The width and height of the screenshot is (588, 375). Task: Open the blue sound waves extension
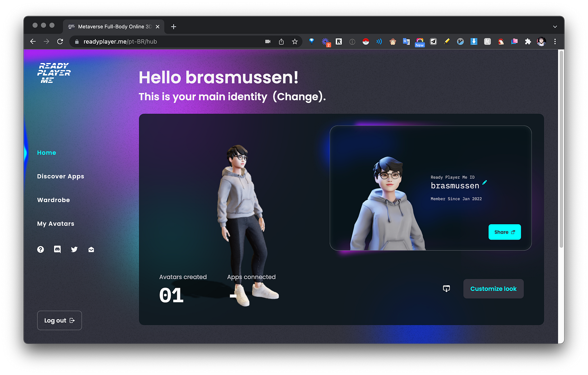(x=379, y=42)
